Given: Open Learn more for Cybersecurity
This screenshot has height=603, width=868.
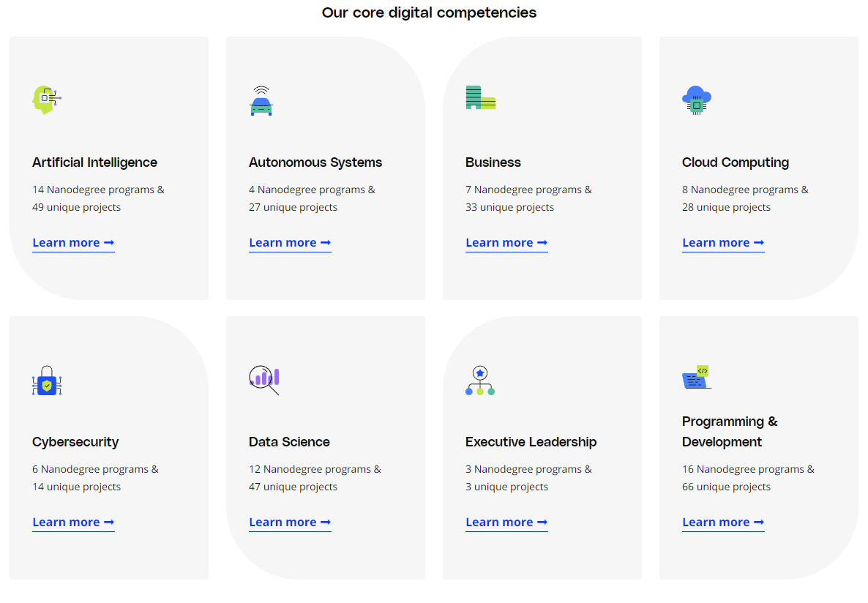Looking at the screenshot, I should [73, 522].
